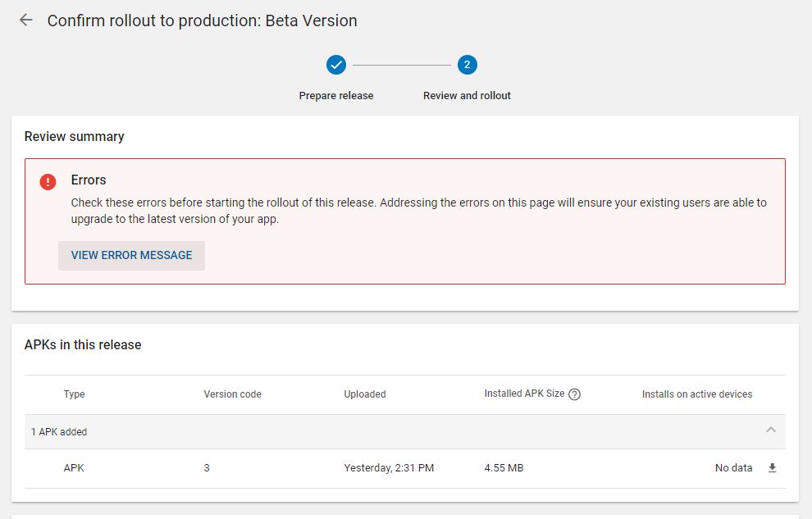
Task: Click version code 3 in the APK row
Action: [207, 468]
